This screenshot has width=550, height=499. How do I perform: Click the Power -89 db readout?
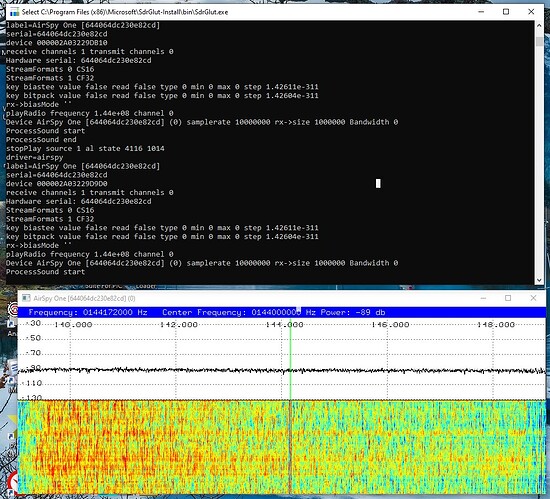[x=353, y=312]
